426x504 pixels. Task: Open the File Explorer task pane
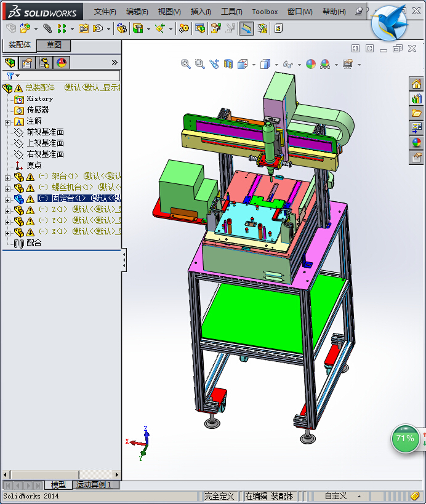(416, 113)
